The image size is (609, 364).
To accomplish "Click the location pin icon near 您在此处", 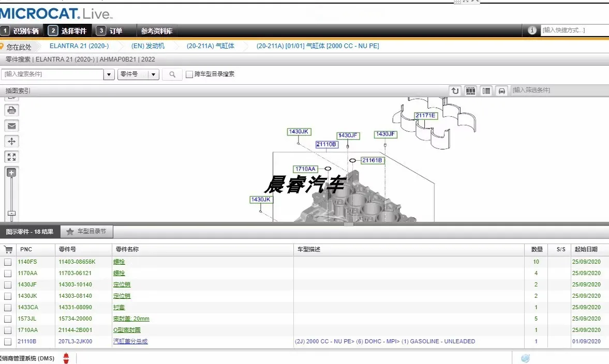I will pos(2,47).
